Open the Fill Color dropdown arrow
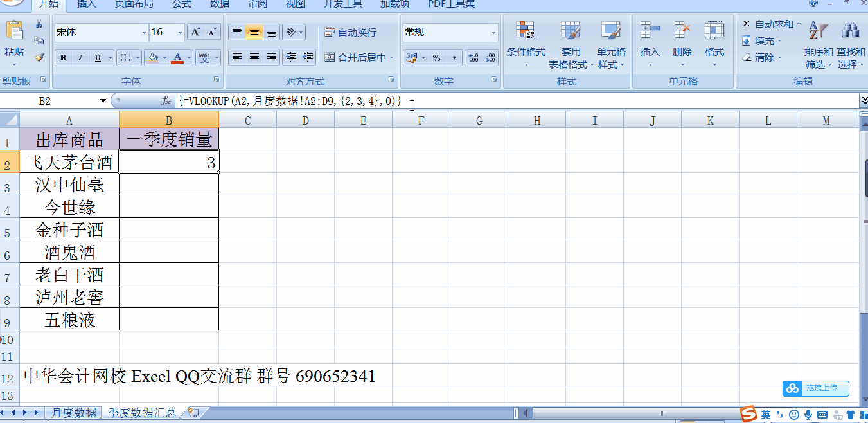This screenshot has height=423, width=868. point(164,59)
